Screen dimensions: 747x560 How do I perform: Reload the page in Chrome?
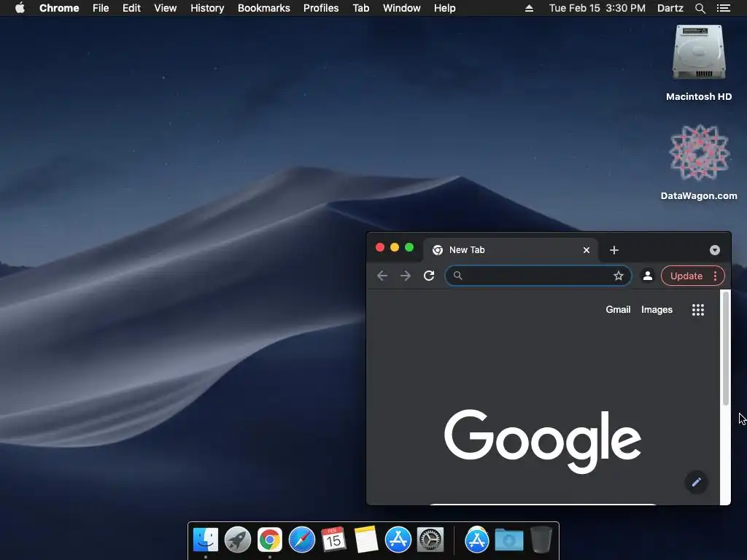tap(429, 276)
